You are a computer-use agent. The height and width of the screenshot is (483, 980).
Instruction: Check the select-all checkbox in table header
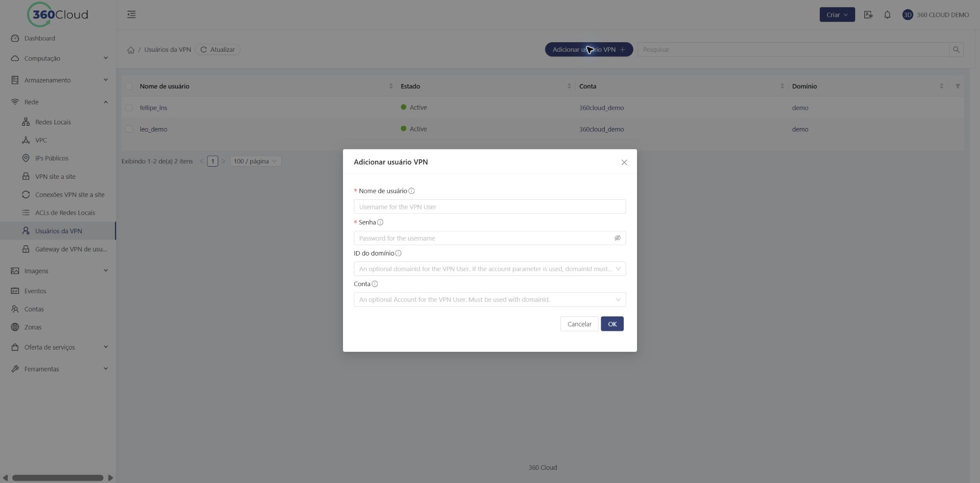(x=129, y=86)
